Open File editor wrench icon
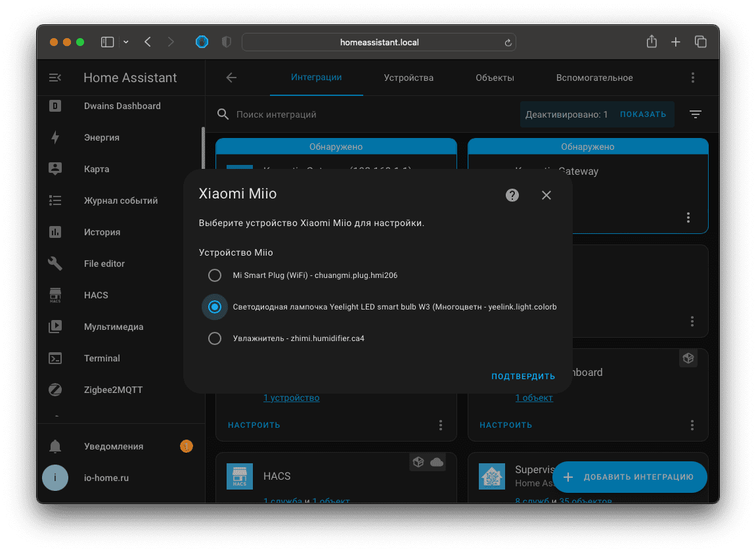This screenshot has width=756, height=552. (56, 264)
